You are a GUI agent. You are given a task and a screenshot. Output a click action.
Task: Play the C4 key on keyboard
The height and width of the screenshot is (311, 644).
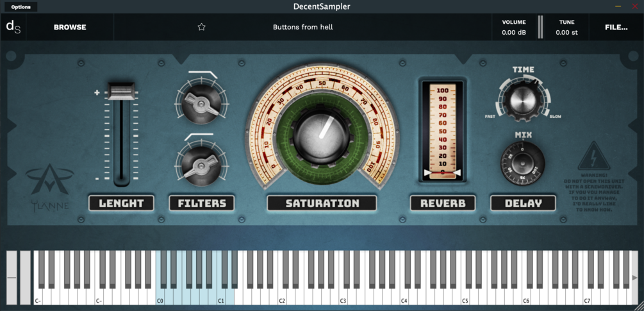[404, 298]
